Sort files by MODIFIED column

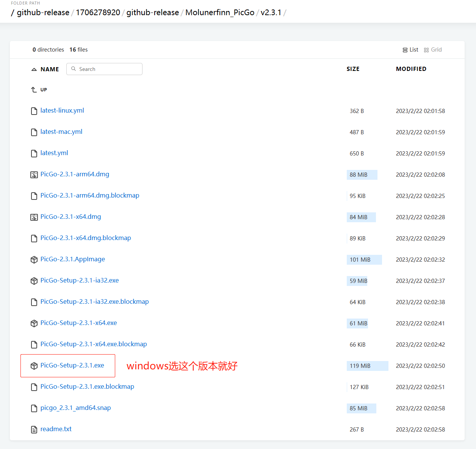coord(411,69)
